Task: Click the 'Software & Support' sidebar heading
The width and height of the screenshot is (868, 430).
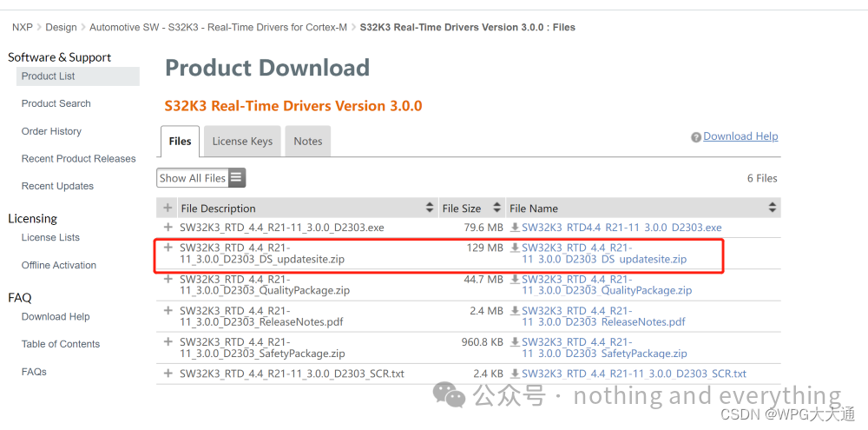Action: [x=59, y=57]
